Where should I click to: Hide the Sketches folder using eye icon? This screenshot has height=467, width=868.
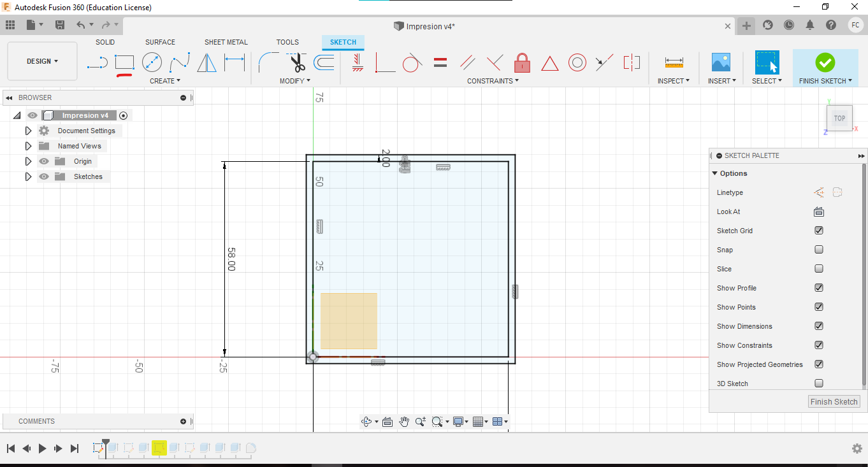(x=44, y=176)
